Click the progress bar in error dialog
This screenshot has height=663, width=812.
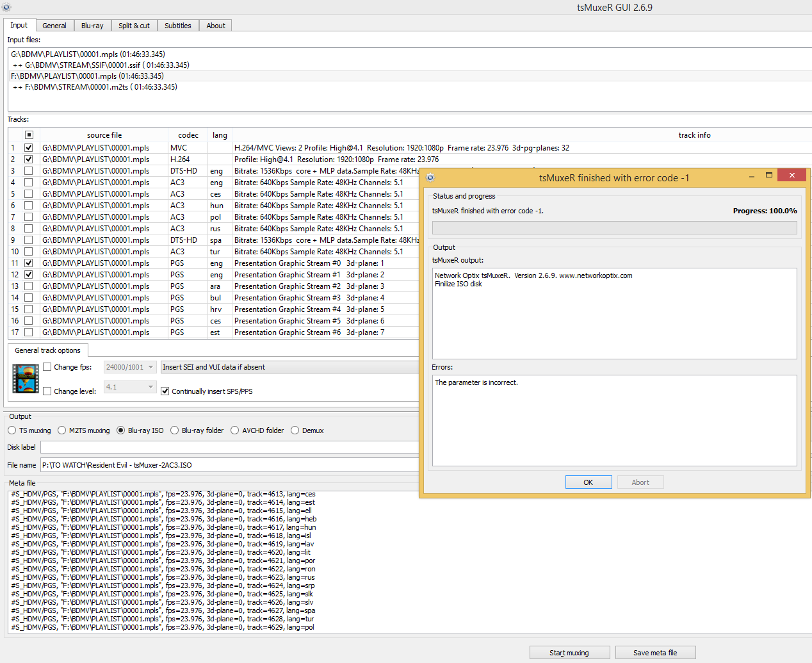coord(615,227)
